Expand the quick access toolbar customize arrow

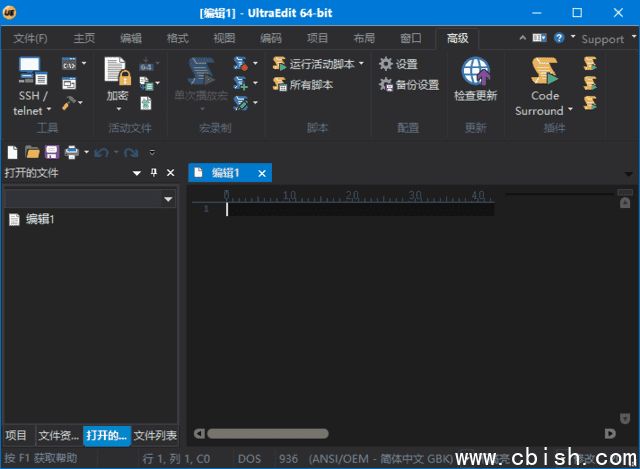click(x=152, y=153)
